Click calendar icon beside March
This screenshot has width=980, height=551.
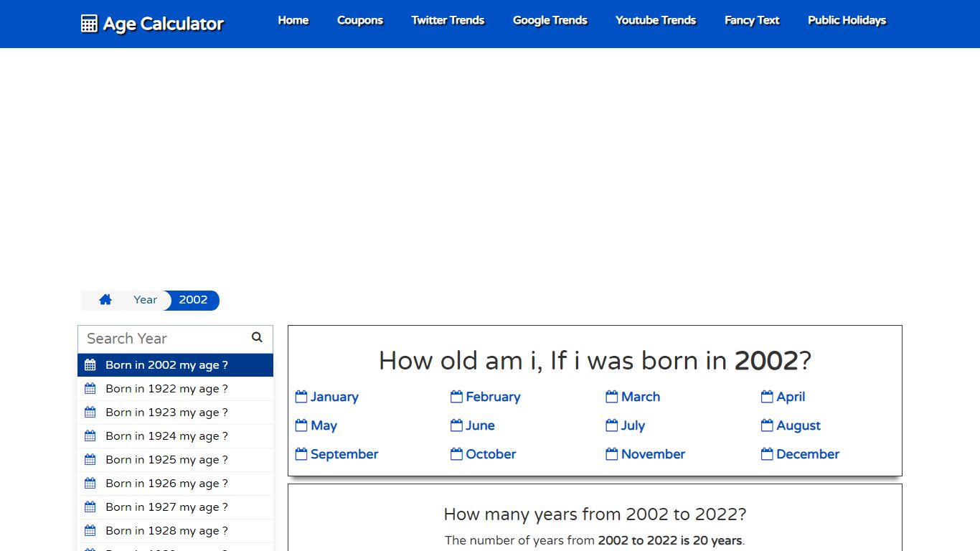point(612,397)
